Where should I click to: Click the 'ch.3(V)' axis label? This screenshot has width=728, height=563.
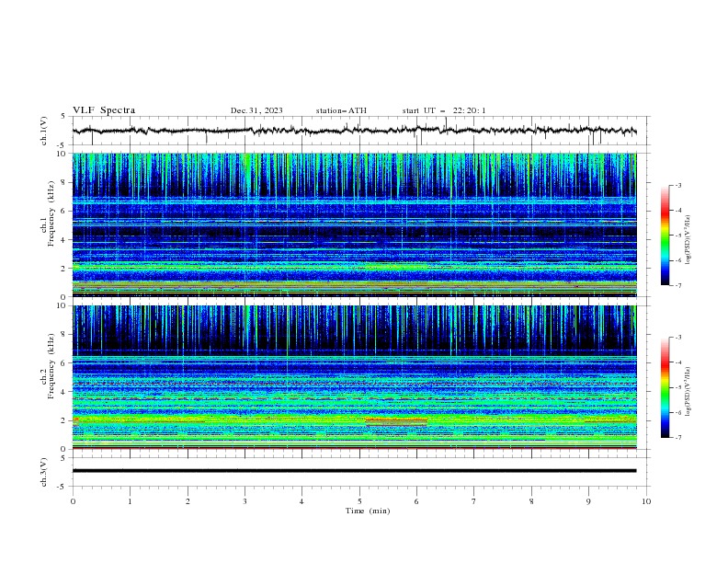tap(44, 472)
